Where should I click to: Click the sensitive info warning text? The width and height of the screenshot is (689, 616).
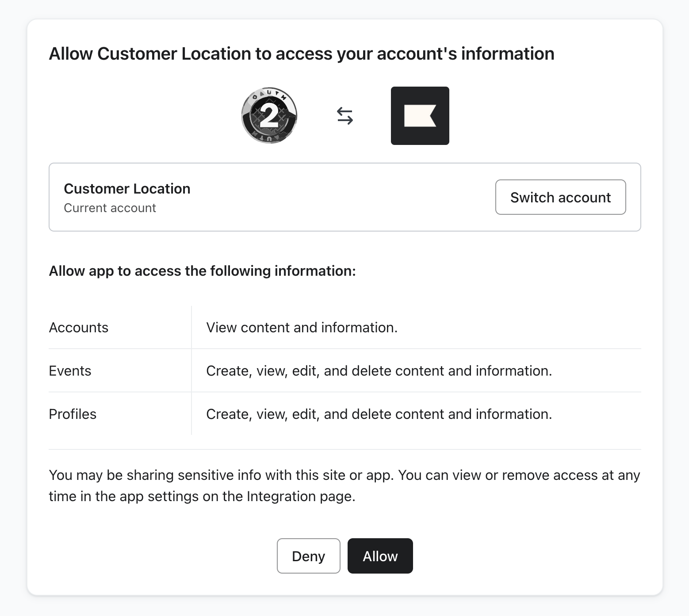click(x=344, y=485)
